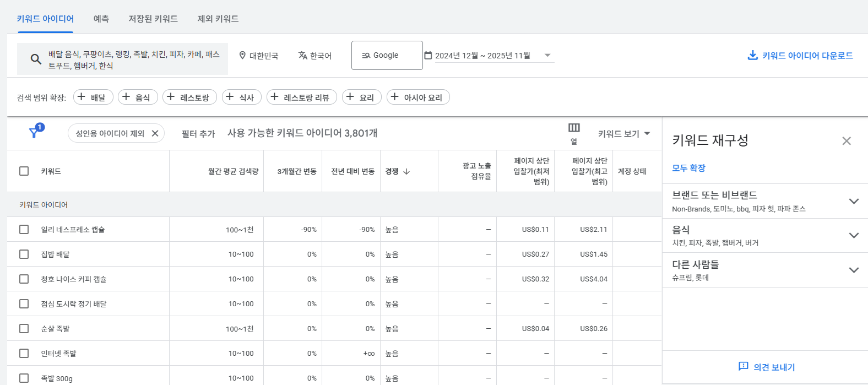Click the download icon for 키워드 아이디어 다운로드
Viewport: 868px width, 385px height.
point(752,55)
